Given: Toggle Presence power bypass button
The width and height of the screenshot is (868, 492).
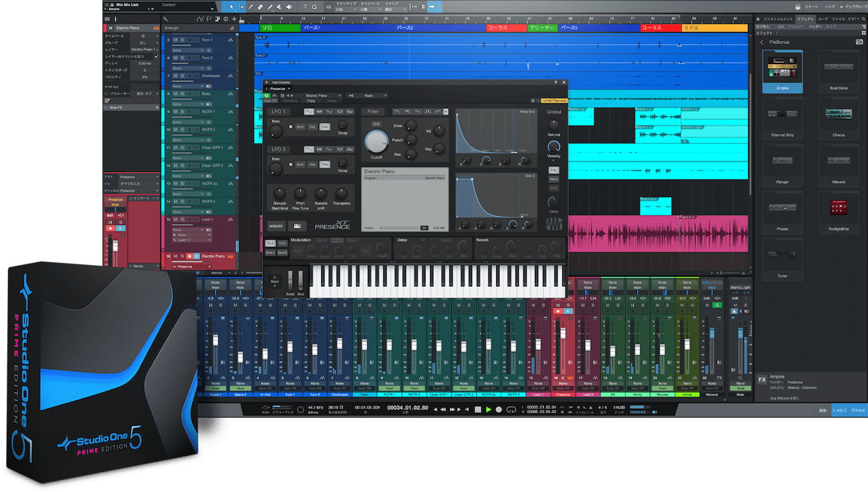Looking at the screenshot, I should (266, 95).
